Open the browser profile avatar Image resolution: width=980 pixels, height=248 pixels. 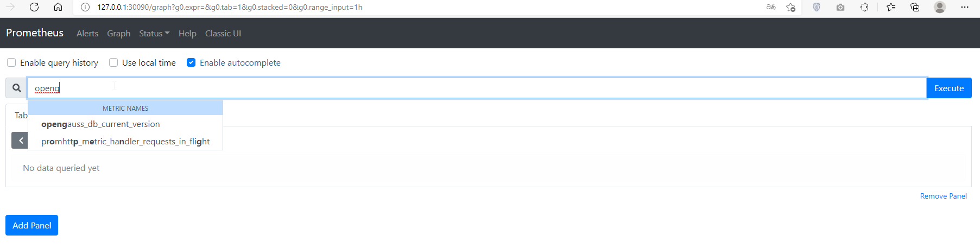click(940, 7)
